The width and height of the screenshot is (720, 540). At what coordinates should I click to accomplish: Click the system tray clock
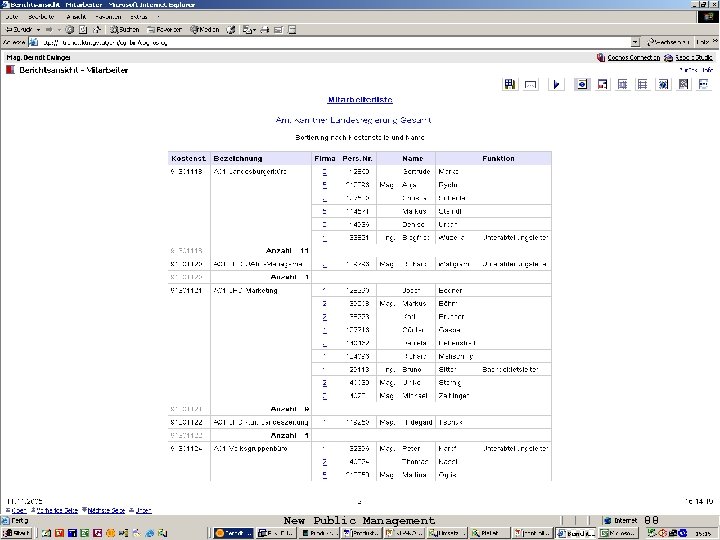(703, 533)
